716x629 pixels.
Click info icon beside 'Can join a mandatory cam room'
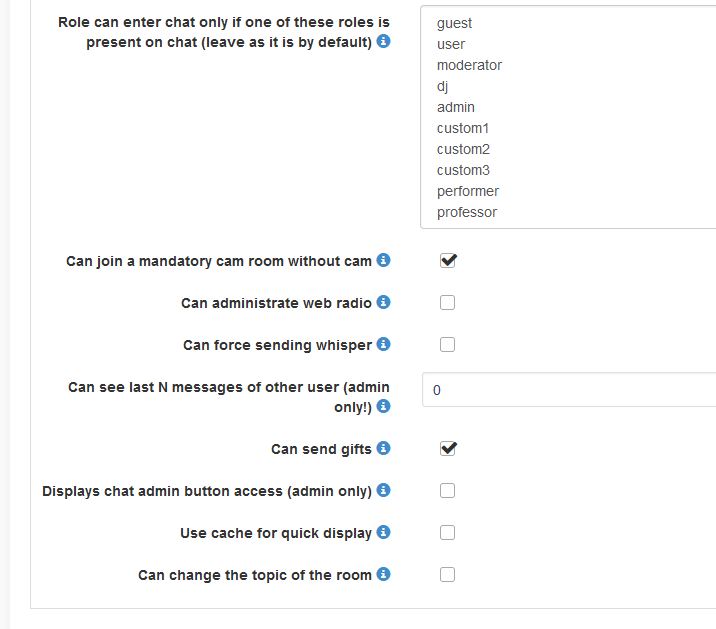384,261
